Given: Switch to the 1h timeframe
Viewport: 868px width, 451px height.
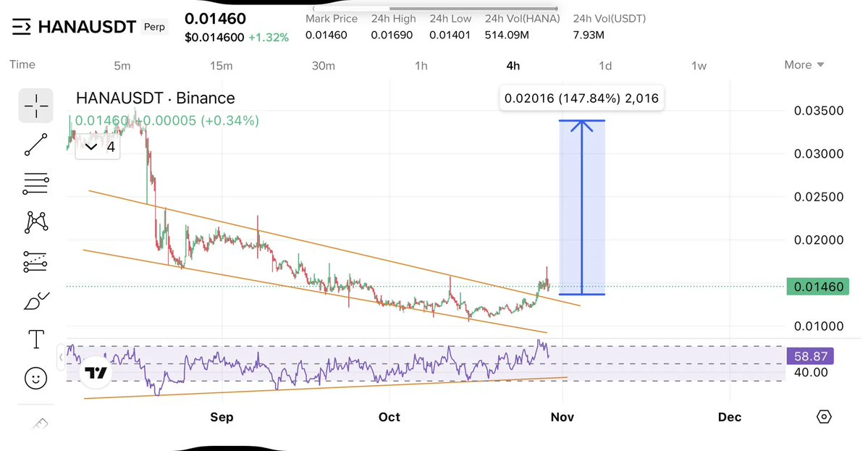Looking at the screenshot, I should 421,66.
